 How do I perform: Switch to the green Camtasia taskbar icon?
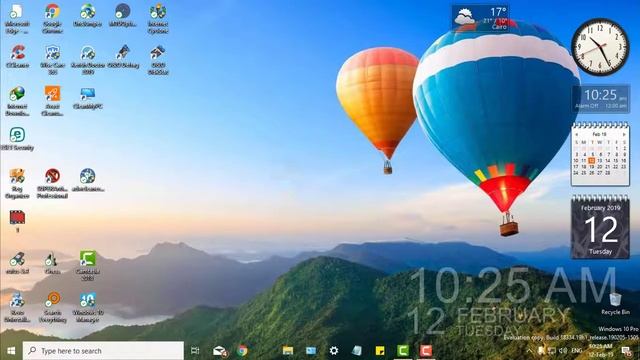click(403, 351)
